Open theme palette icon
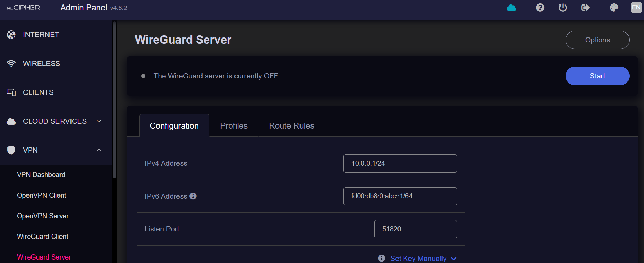Screen dimensions: 644x263 (614, 8)
